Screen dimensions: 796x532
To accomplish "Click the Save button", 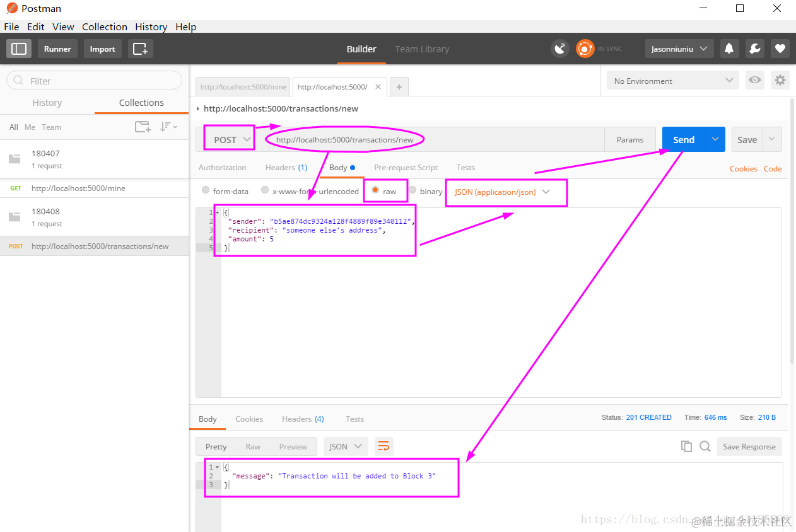I will point(747,139).
